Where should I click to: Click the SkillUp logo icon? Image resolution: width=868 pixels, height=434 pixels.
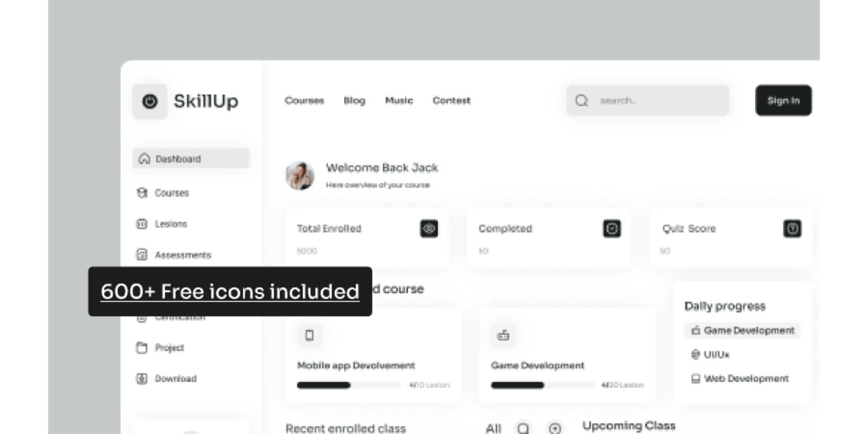tap(149, 101)
